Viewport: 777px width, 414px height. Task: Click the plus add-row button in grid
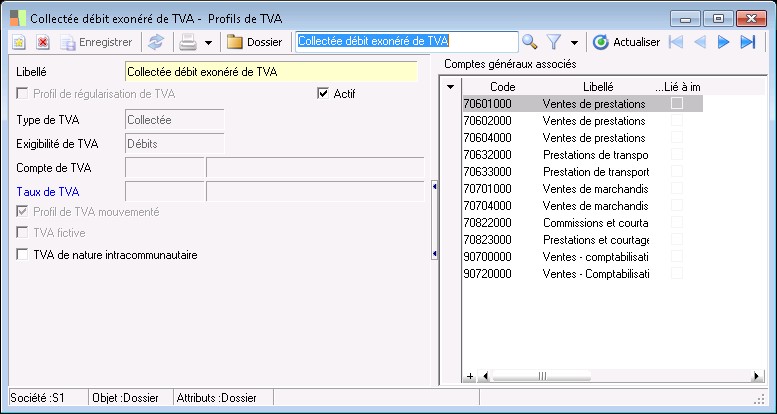click(x=470, y=376)
